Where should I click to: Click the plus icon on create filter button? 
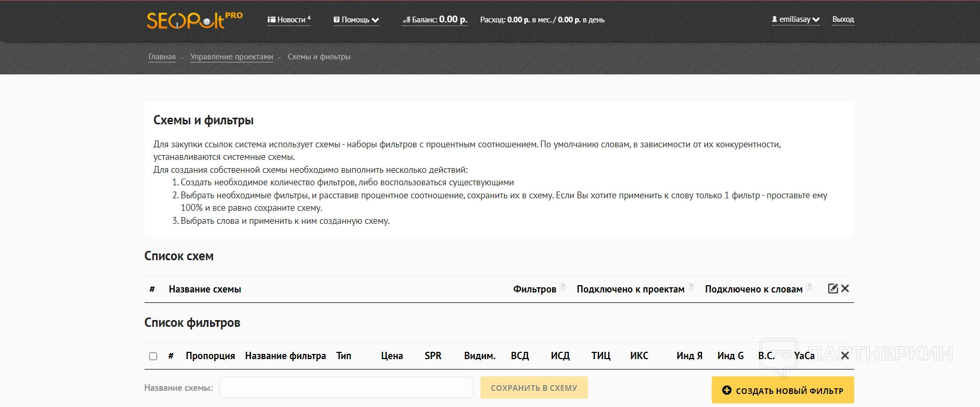pyautogui.click(x=727, y=390)
